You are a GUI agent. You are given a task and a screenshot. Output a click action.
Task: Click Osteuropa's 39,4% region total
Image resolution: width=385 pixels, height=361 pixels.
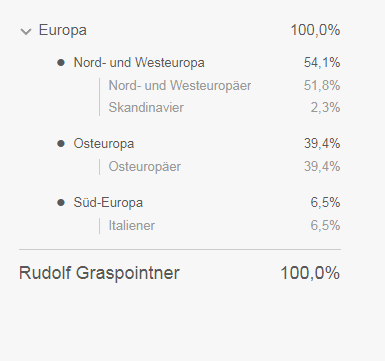tap(322, 144)
